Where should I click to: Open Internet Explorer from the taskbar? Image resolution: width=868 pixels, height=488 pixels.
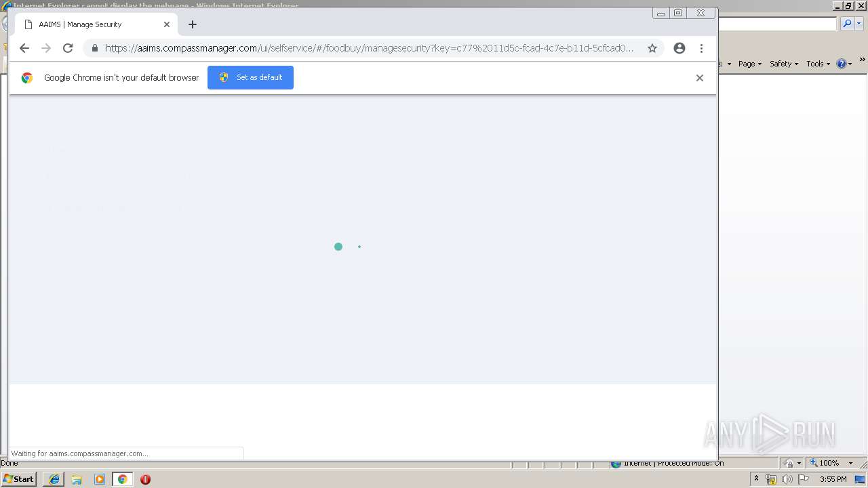54,479
